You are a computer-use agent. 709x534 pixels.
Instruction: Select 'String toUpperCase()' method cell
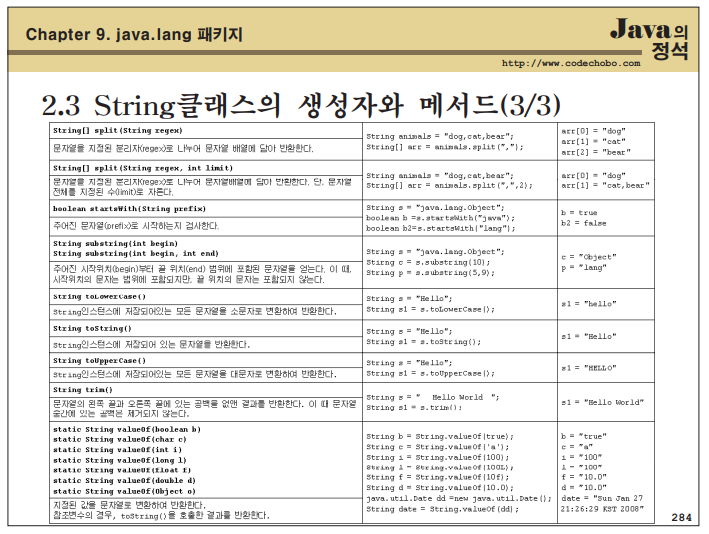(x=206, y=360)
